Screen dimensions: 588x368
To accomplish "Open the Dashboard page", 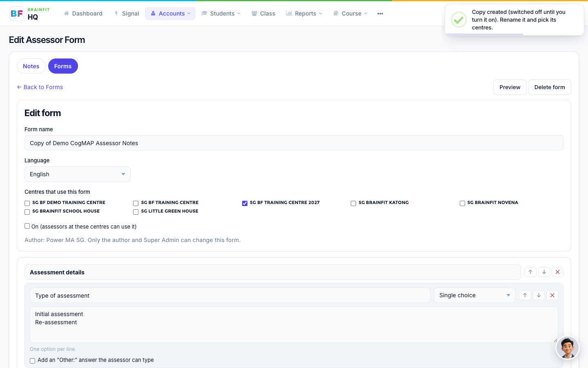I will (x=83, y=13).
